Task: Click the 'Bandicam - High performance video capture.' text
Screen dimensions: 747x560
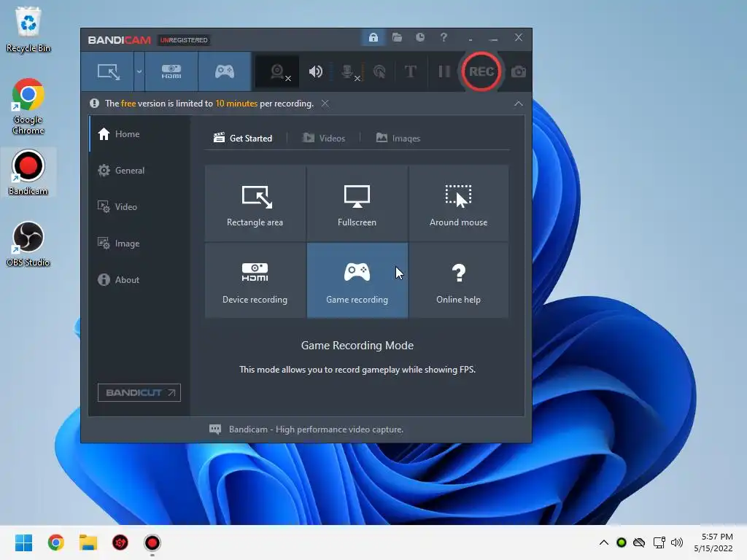Action: pos(316,429)
